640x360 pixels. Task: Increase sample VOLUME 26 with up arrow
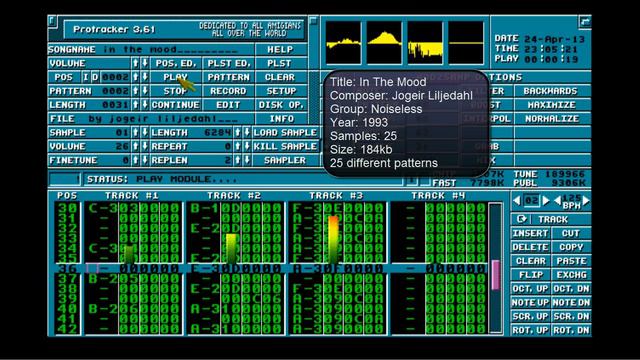click(x=136, y=147)
